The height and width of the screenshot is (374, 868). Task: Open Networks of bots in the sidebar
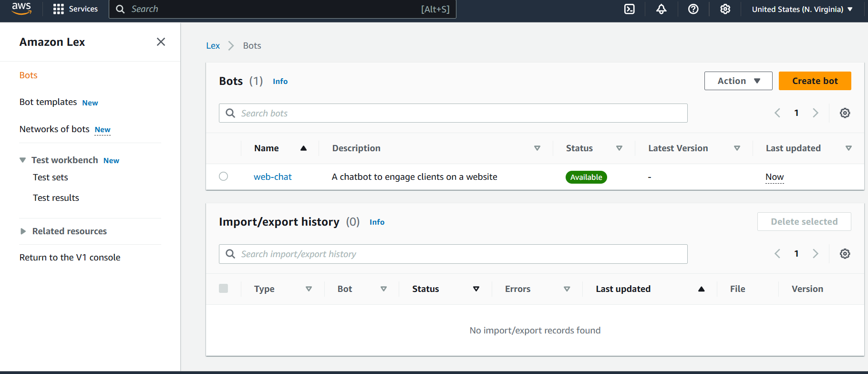pyautogui.click(x=54, y=129)
